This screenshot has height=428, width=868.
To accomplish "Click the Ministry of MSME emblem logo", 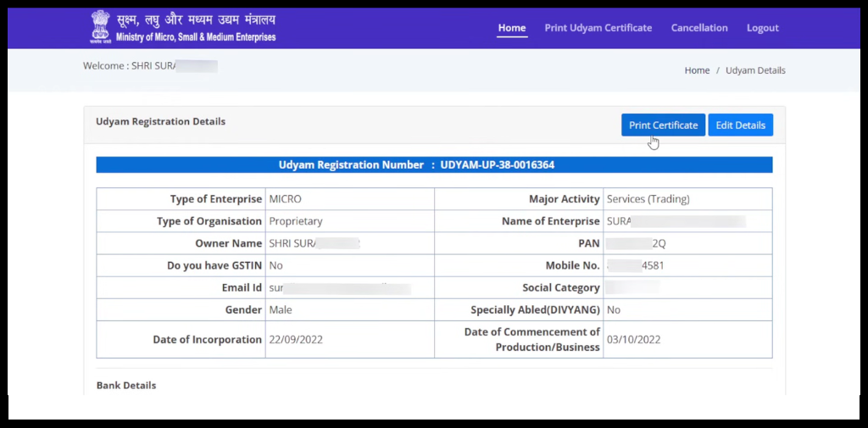I will click(101, 26).
